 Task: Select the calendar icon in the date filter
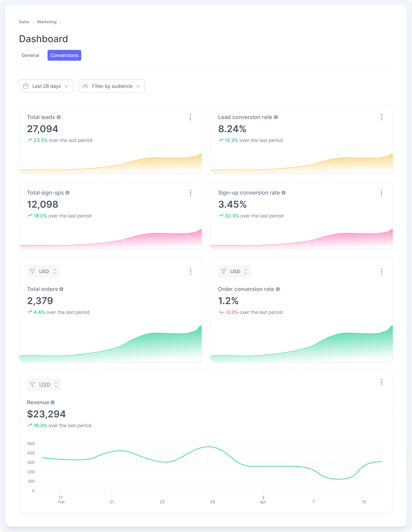point(26,86)
